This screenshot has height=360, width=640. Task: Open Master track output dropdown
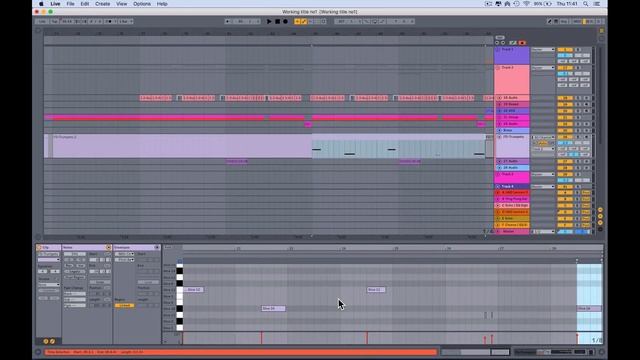(x=543, y=231)
